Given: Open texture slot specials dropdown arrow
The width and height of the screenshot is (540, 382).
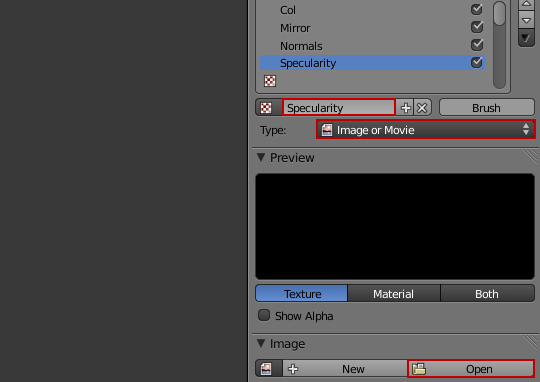Looking at the screenshot, I should (x=526, y=38).
